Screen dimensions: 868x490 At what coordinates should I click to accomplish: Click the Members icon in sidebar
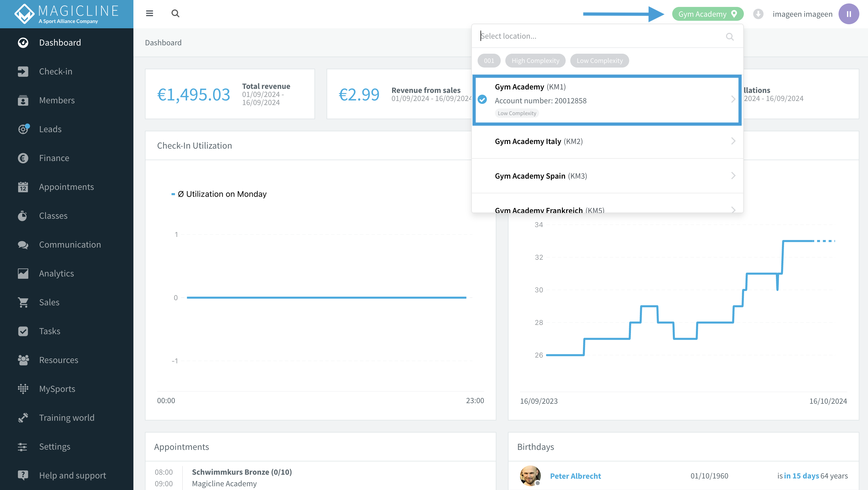pos(23,100)
